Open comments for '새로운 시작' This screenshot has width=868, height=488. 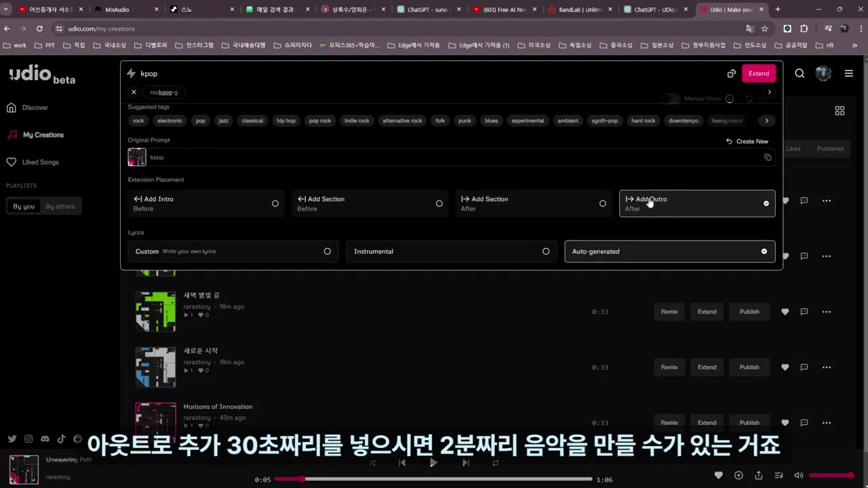[804, 367]
